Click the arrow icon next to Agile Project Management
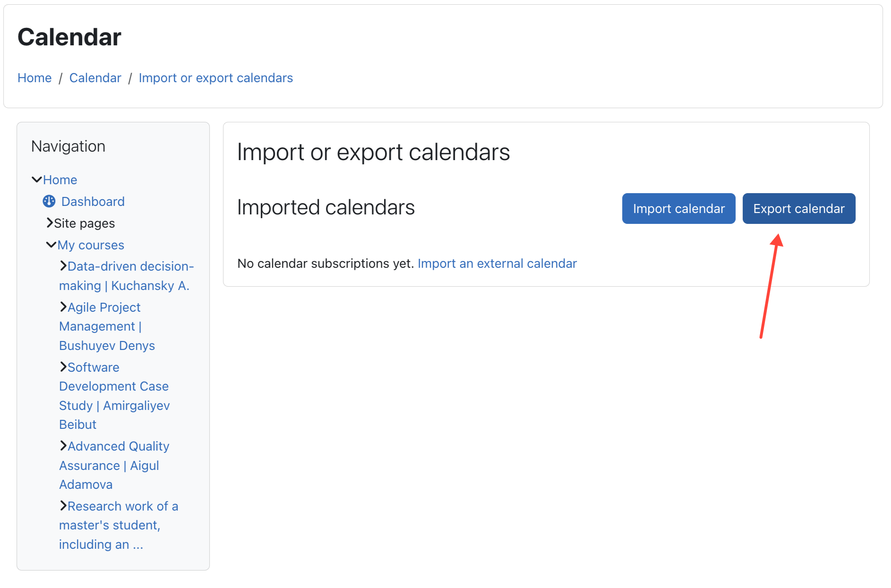The image size is (891, 588). (x=64, y=307)
